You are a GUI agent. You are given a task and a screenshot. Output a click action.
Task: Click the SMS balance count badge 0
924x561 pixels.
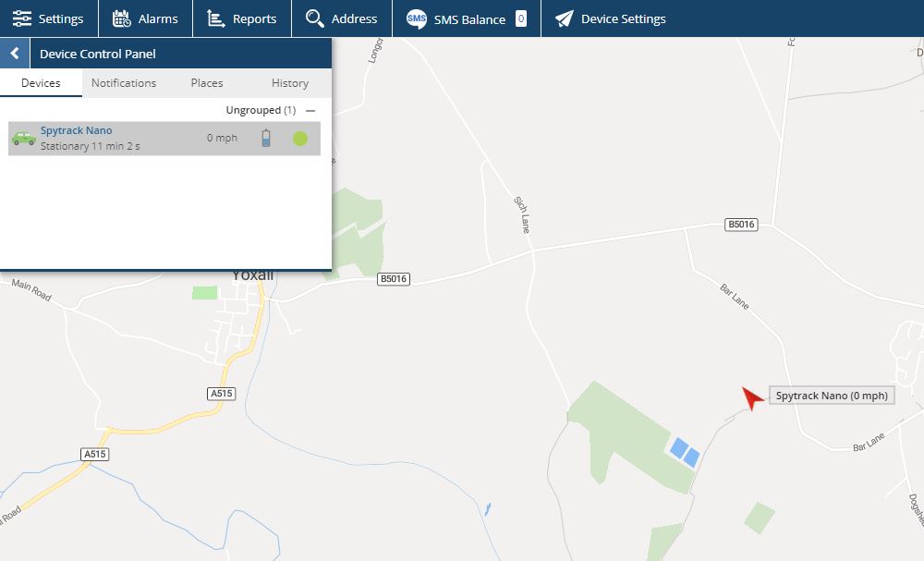coord(521,18)
